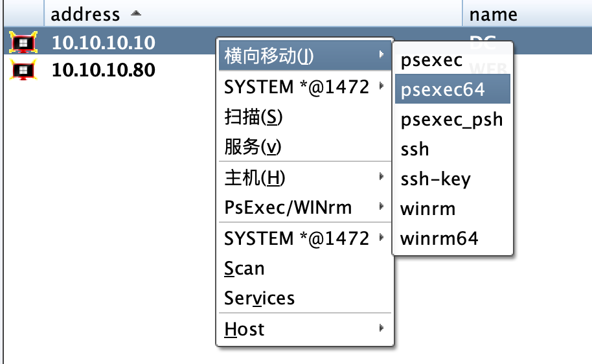Open the 横向移动(J) menu item
This screenshot has height=364, width=592.
pyautogui.click(x=268, y=56)
